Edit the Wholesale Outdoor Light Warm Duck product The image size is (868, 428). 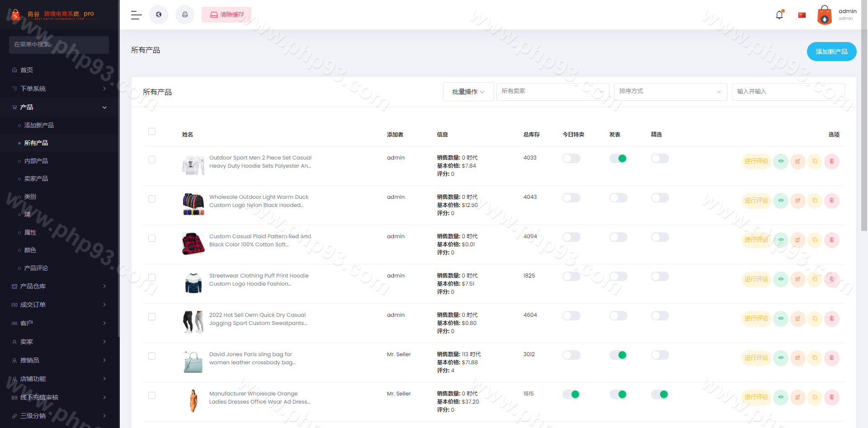tap(797, 201)
